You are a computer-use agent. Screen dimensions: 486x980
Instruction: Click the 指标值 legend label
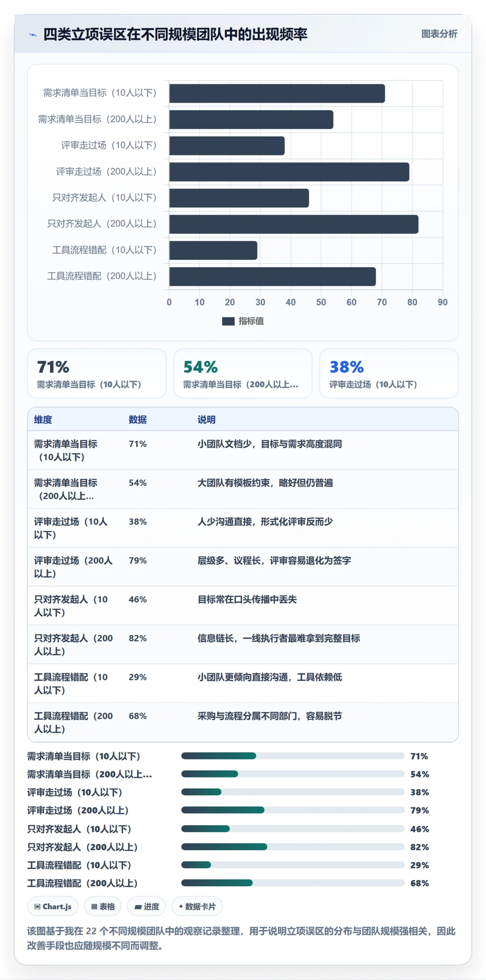pos(251,321)
